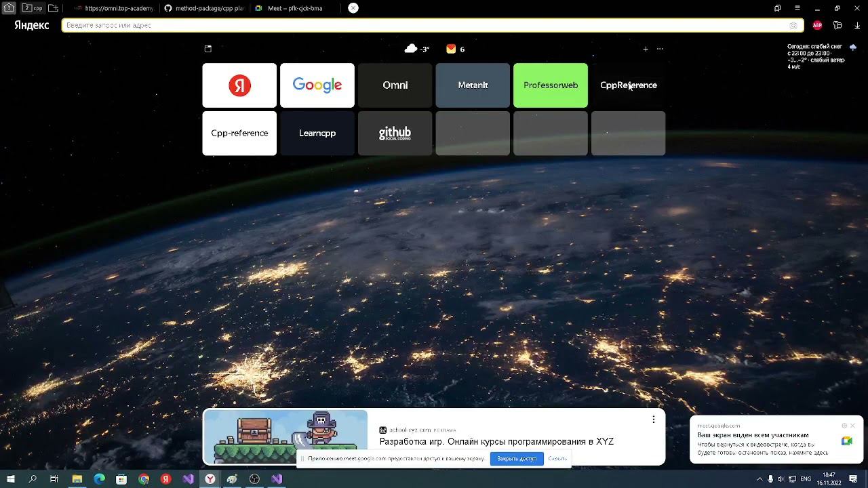
Task: Open Task View on taskbar
Action: (x=54, y=479)
